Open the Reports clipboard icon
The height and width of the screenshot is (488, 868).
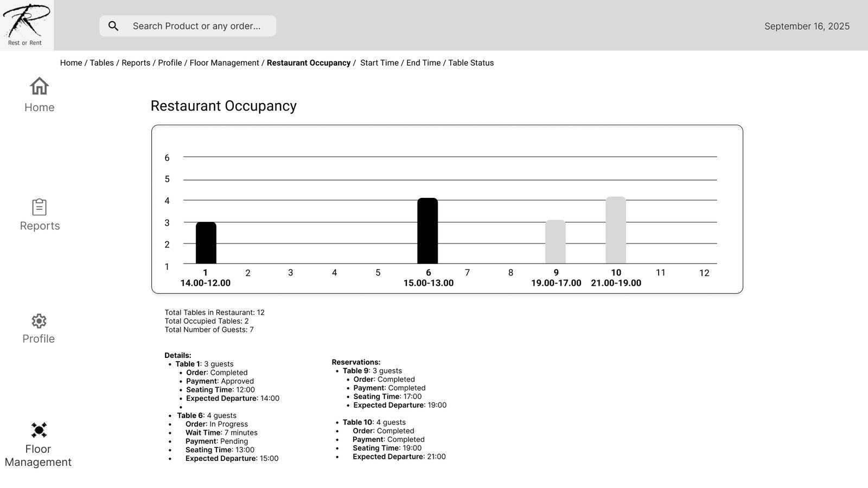pyautogui.click(x=39, y=207)
